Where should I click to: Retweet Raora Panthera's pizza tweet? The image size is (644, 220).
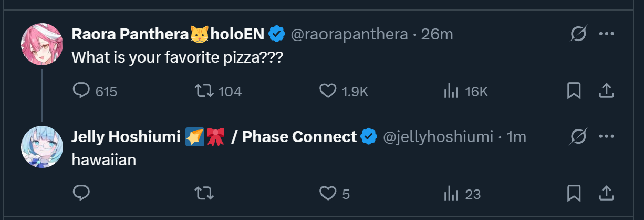[204, 92]
